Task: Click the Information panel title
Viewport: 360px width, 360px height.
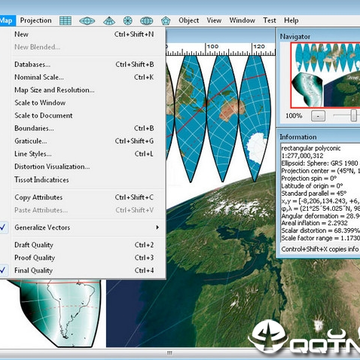Action: (x=298, y=137)
